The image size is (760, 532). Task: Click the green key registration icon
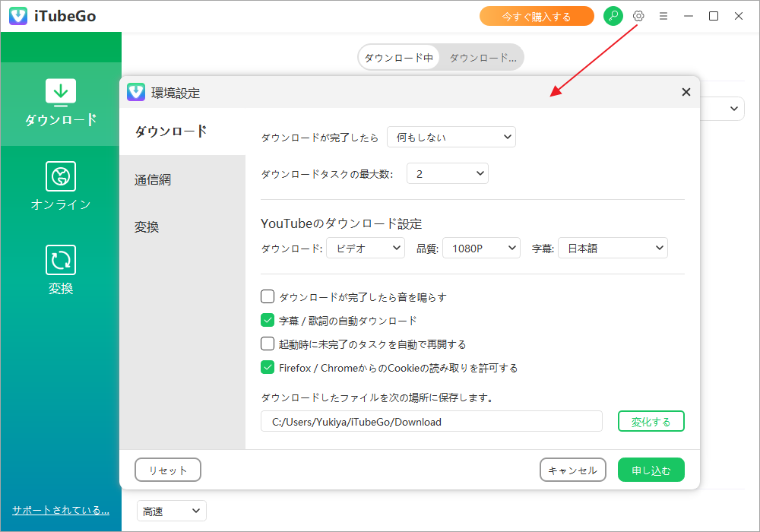point(613,16)
